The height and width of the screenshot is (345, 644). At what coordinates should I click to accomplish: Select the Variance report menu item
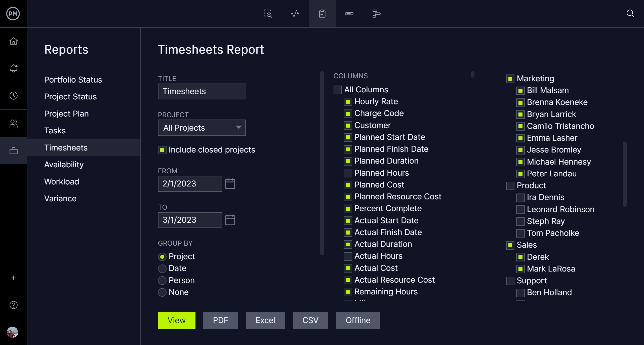60,198
